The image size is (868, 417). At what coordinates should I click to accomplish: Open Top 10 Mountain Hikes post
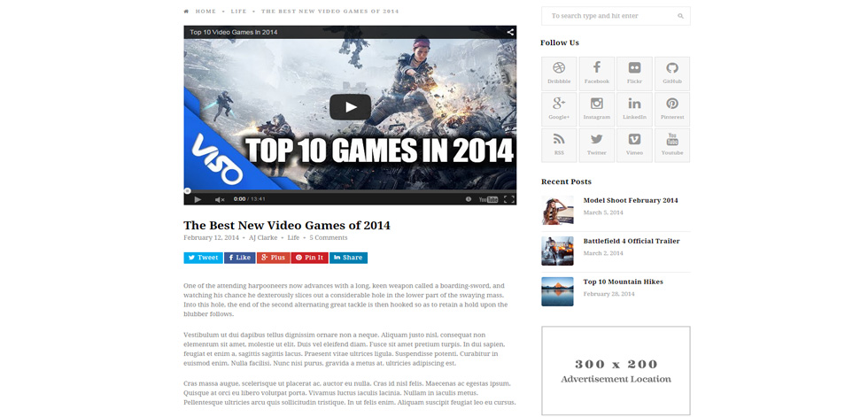[x=623, y=282]
